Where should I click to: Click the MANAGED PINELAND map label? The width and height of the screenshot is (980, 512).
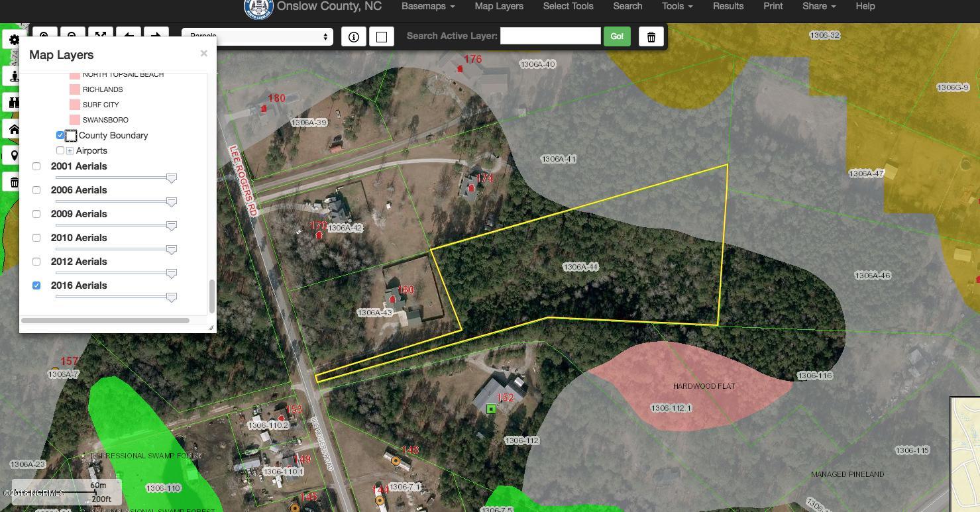847,474
